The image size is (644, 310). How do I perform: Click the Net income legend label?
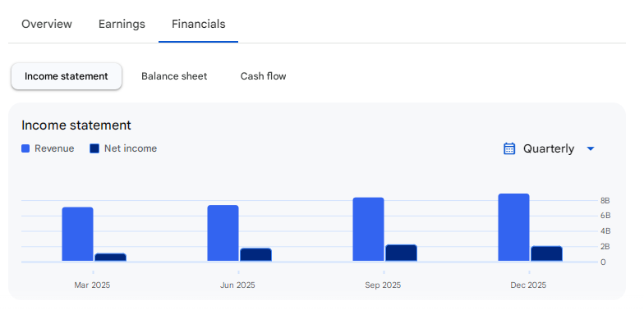coord(131,148)
